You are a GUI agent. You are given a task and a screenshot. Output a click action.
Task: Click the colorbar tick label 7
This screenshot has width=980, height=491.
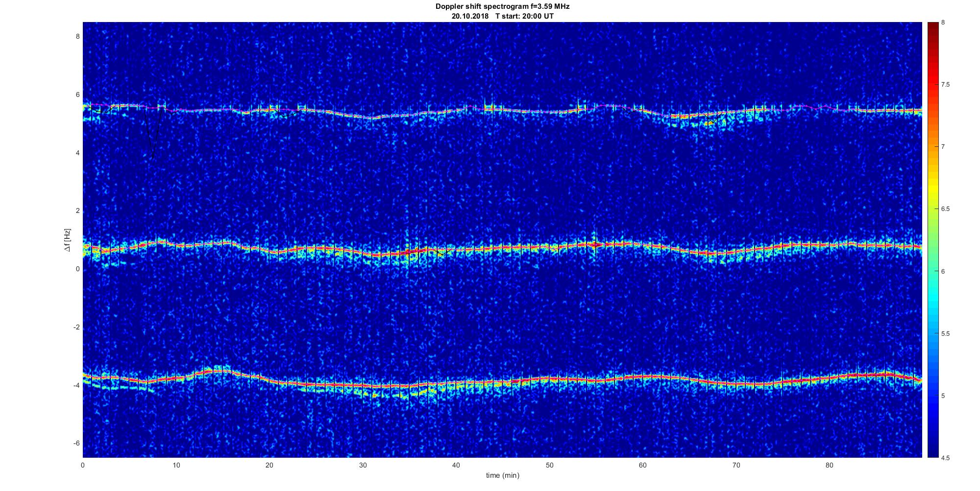943,147
